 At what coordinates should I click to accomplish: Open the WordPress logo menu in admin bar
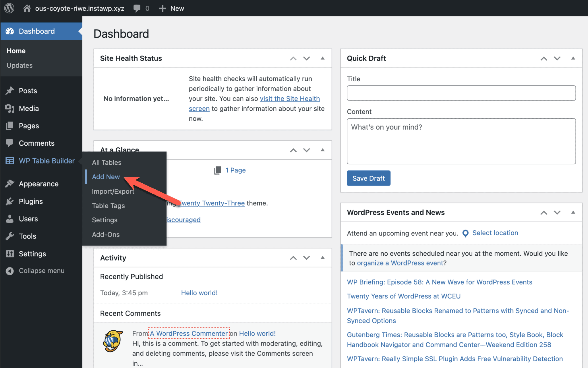[9, 8]
